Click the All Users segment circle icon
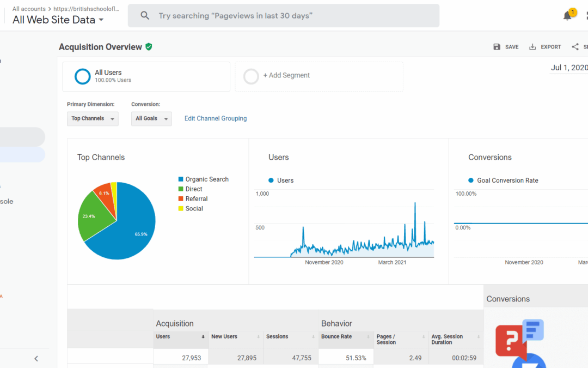Screen dimensions: 588x368 point(83,76)
